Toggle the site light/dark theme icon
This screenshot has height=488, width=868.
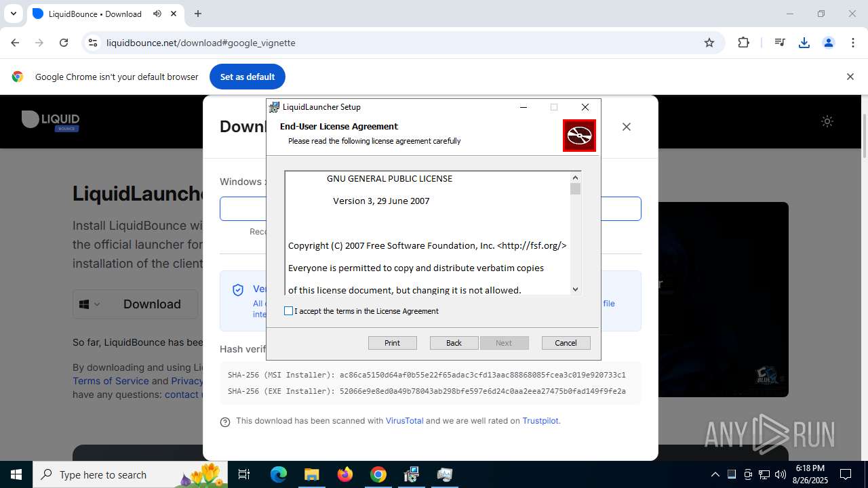click(x=827, y=121)
